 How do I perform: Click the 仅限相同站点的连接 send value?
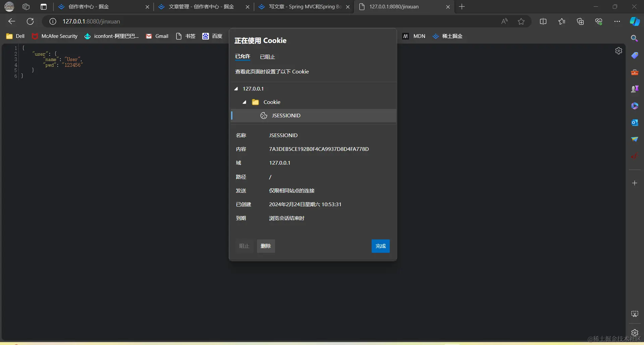tap(292, 191)
